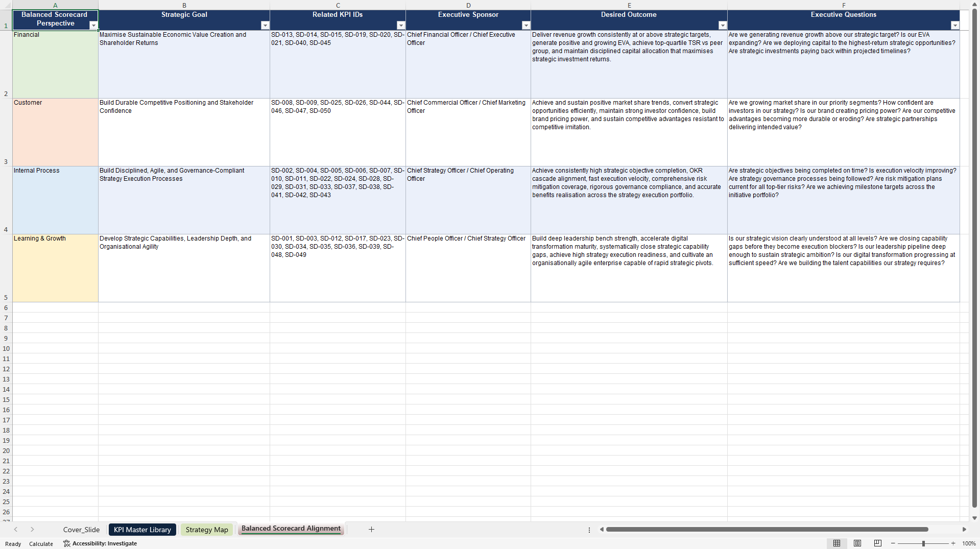Open sheet tab options three-dot handle
This screenshot has width=980, height=549.
(589, 530)
